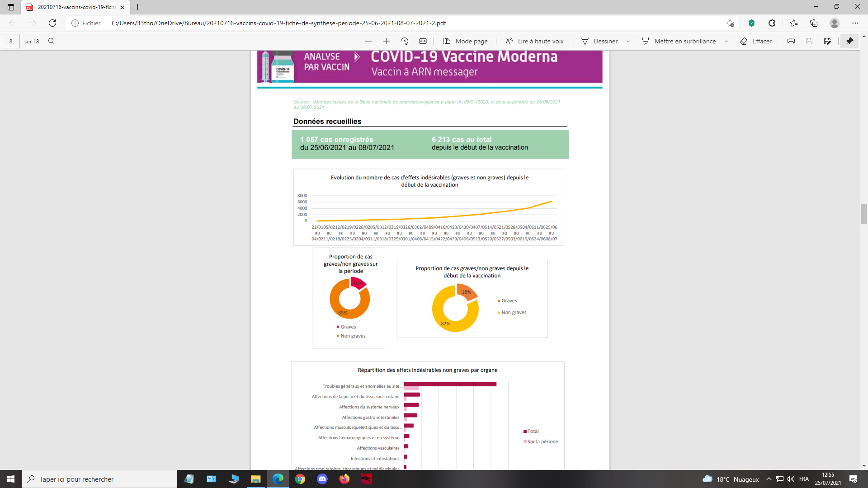Click the tab actions menu icon
868x488 pixels.
11,7
